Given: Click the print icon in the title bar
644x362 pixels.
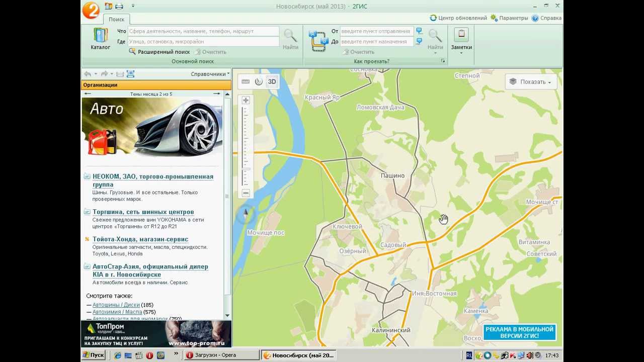Looking at the screenshot, I should [119, 6].
